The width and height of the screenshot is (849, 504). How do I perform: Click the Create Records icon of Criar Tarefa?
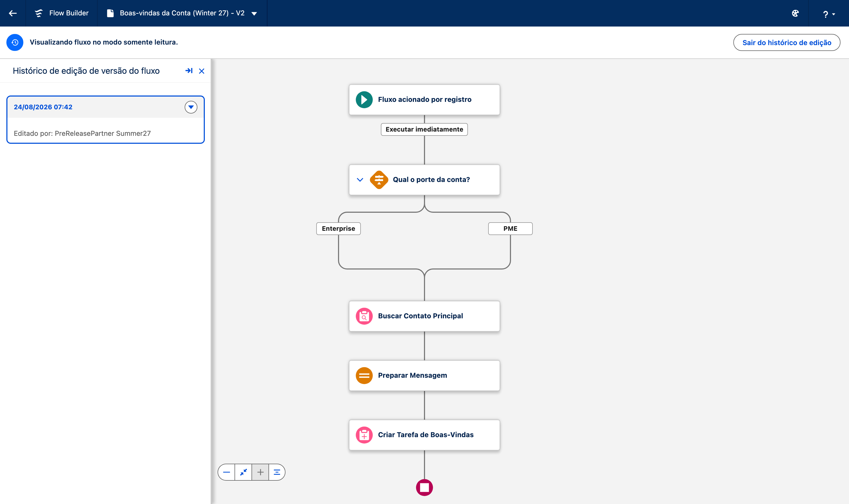point(364,435)
